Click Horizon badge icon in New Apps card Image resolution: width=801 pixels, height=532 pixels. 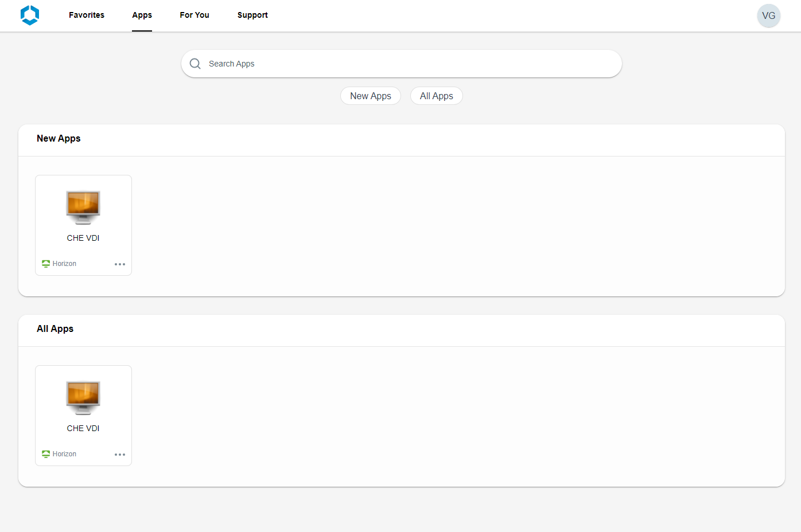click(46, 264)
